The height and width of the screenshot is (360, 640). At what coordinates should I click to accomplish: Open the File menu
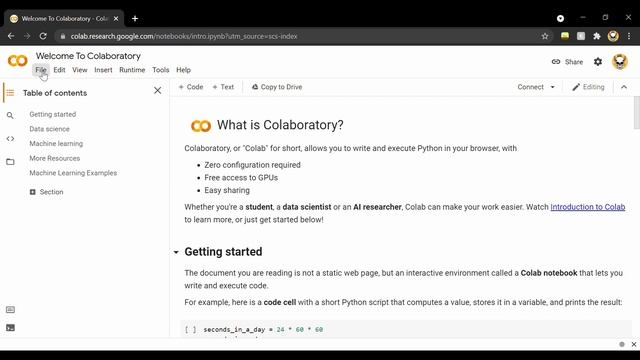(x=41, y=70)
